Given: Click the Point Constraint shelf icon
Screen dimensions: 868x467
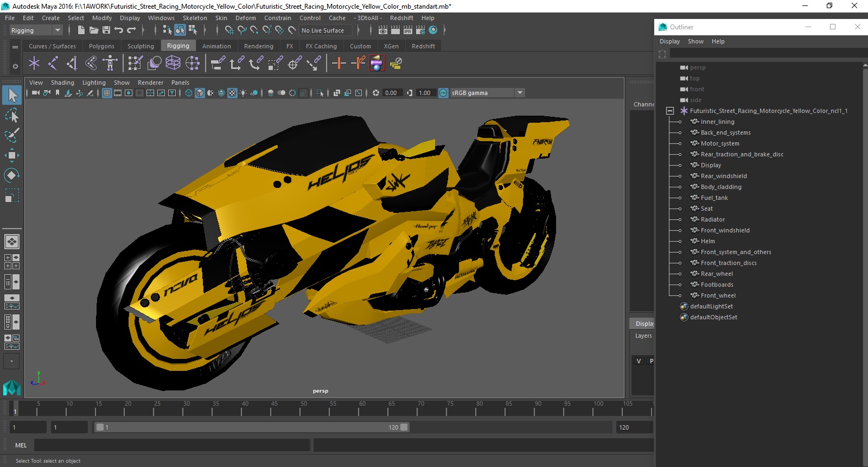Looking at the screenshot, I should (237, 64).
